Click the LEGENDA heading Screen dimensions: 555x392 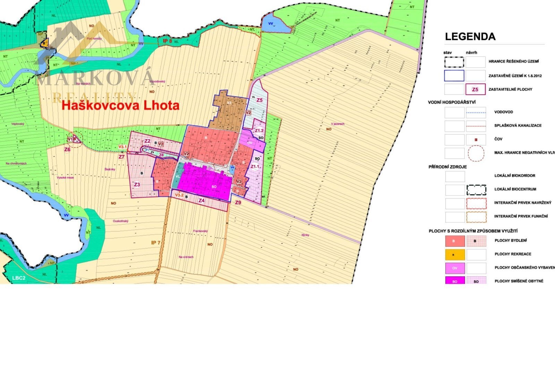(x=470, y=36)
